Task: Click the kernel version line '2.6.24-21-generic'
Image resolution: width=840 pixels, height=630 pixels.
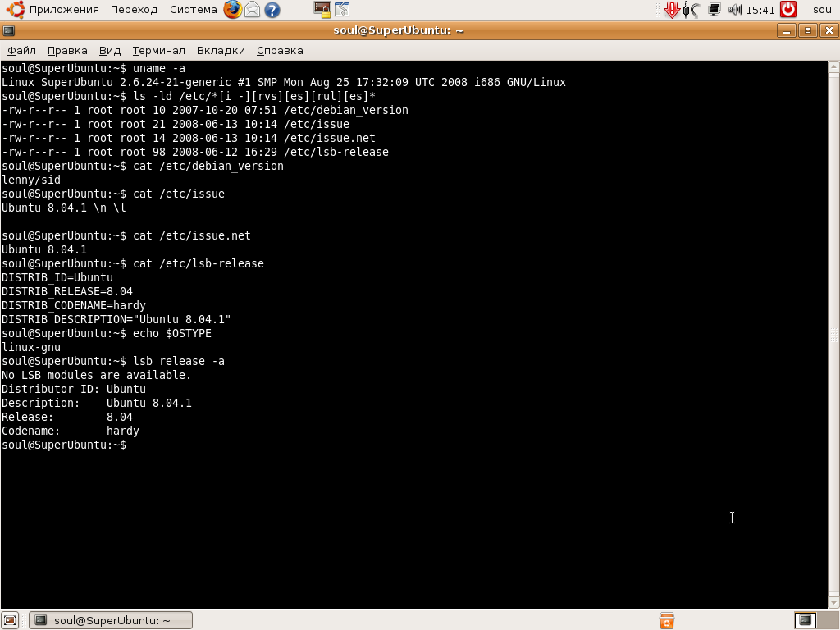Action: point(283,82)
